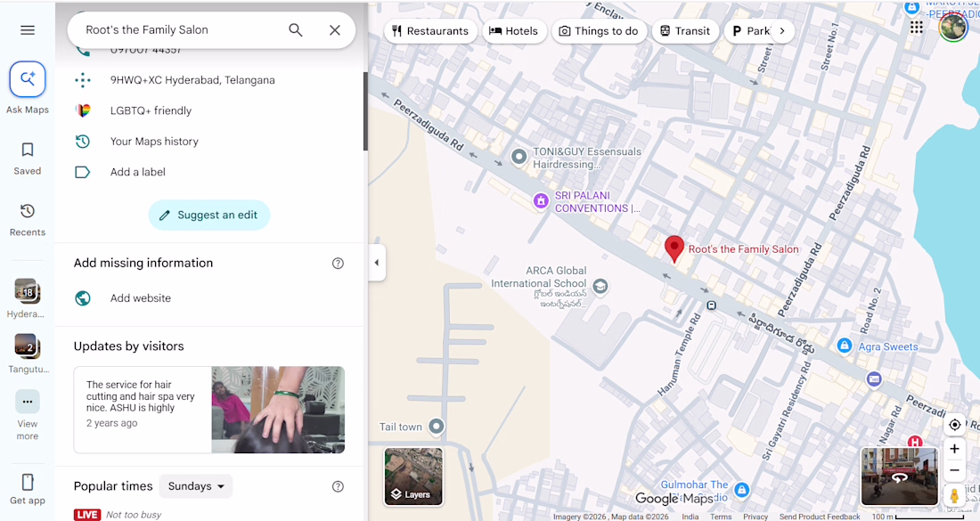Click SRI PALANI CONVENTIONS marker
980x521 pixels.
point(541,201)
